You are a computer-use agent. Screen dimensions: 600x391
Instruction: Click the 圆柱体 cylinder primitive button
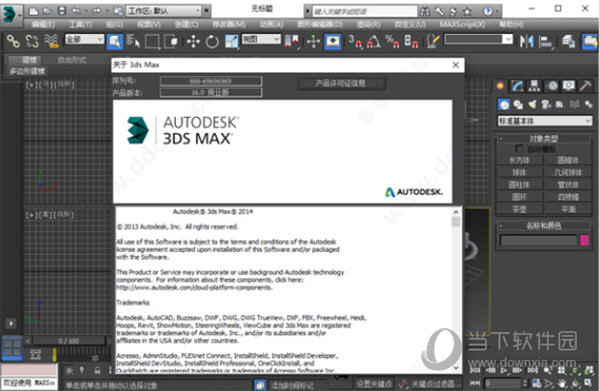(519, 185)
